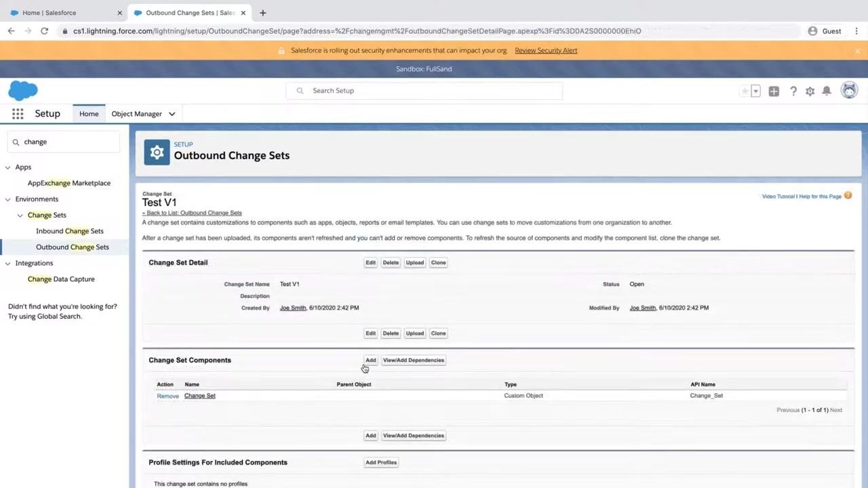
Task: Open the favorites star icon
Action: (745, 91)
